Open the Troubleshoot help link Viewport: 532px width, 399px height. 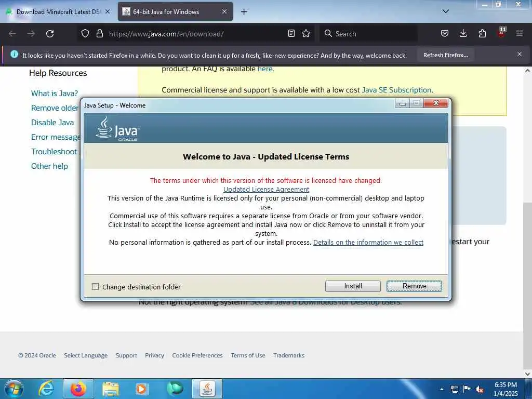tap(54, 152)
